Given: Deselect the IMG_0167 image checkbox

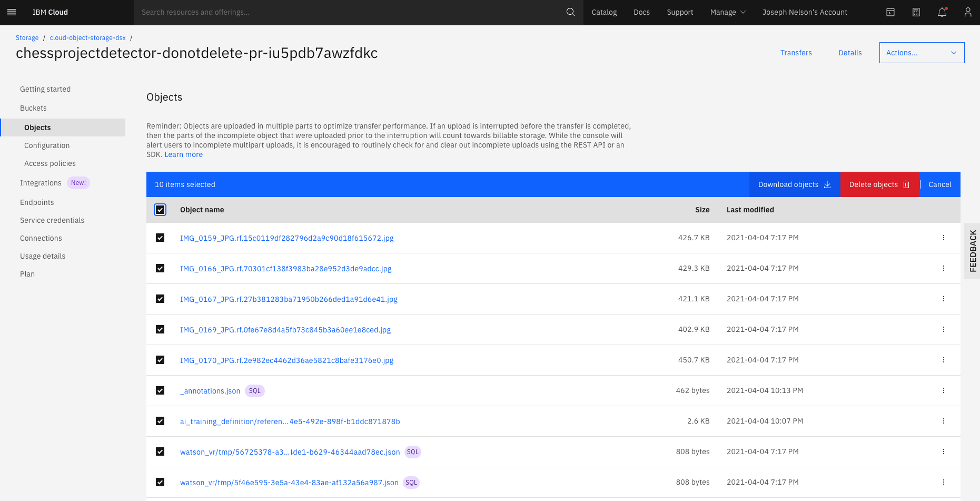Looking at the screenshot, I should coord(160,299).
